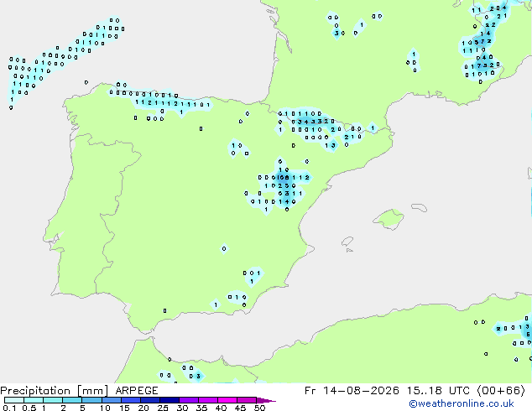
Task: Click the '25' legend scale label
Action: (163, 408)
